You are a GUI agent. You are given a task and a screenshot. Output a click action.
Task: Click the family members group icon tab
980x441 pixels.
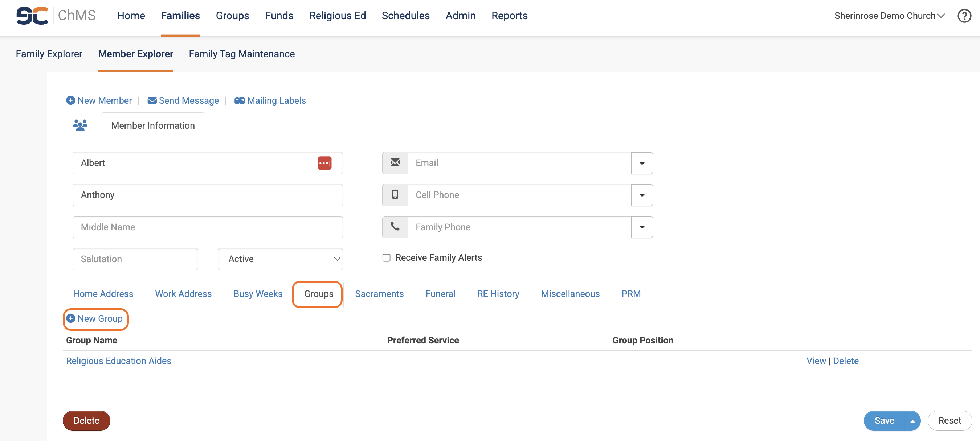point(80,125)
